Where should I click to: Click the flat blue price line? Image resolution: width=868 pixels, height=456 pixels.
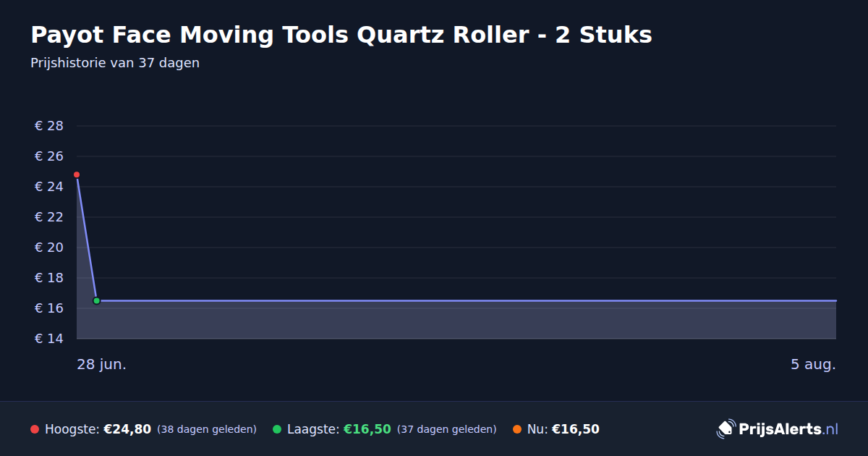pos(467,300)
